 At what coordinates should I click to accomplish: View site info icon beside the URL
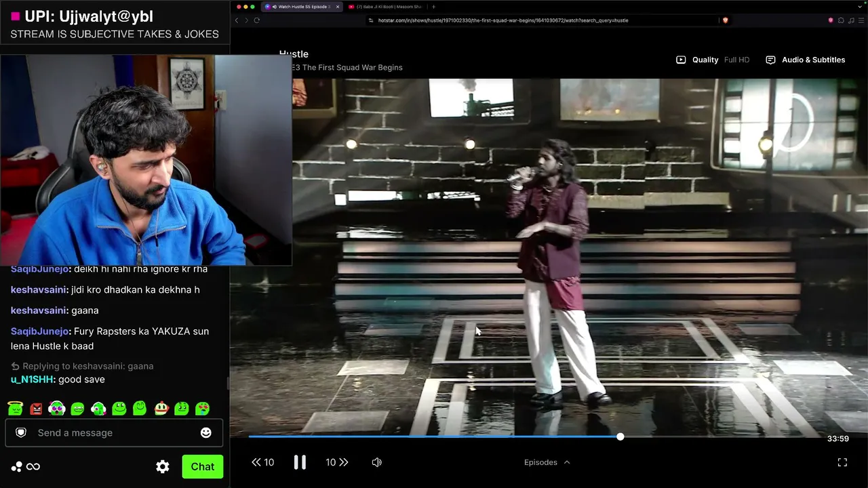[x=371, y=20]
